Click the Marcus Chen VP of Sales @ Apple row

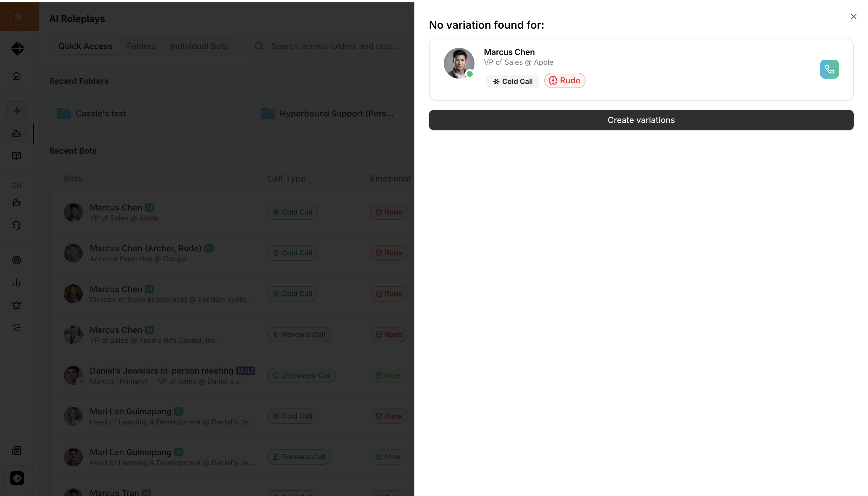point(232,212)
